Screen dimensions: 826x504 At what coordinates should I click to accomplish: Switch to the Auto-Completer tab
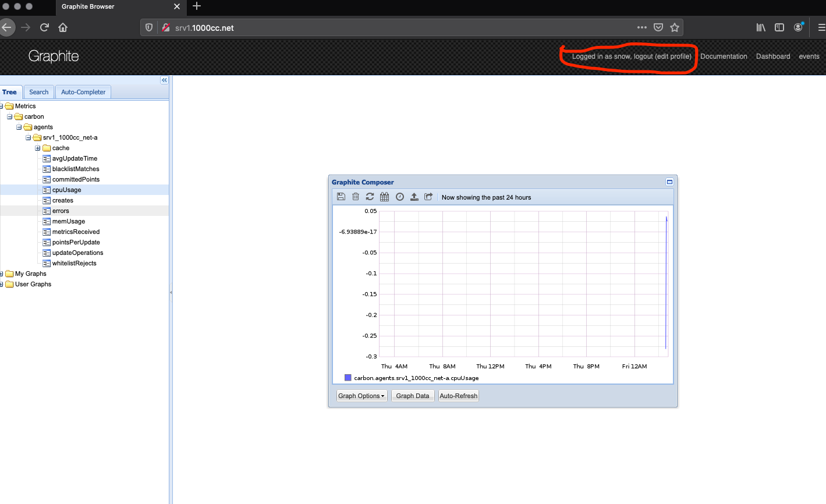[83, 92]
